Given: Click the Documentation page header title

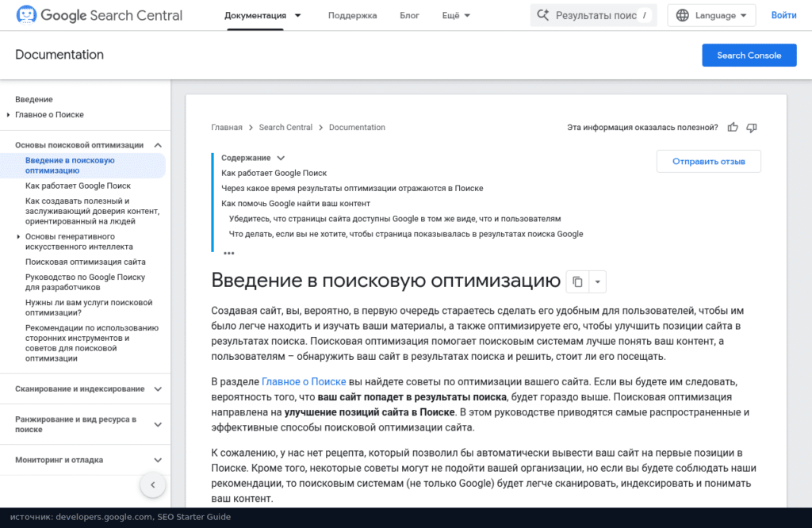Looking at the screenshot, I should [x=59, y=55].
